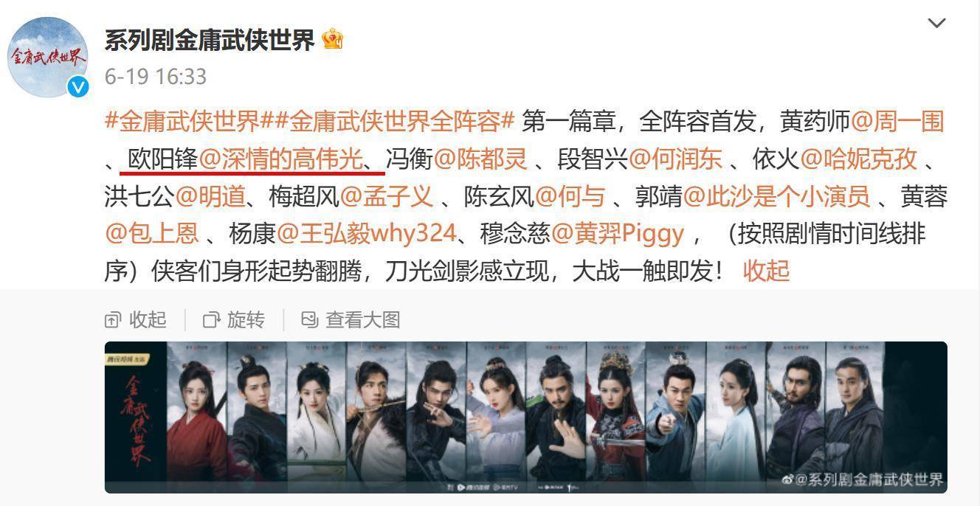Click the 收起 collapse icon in image toolbar

tap(113, 320)
